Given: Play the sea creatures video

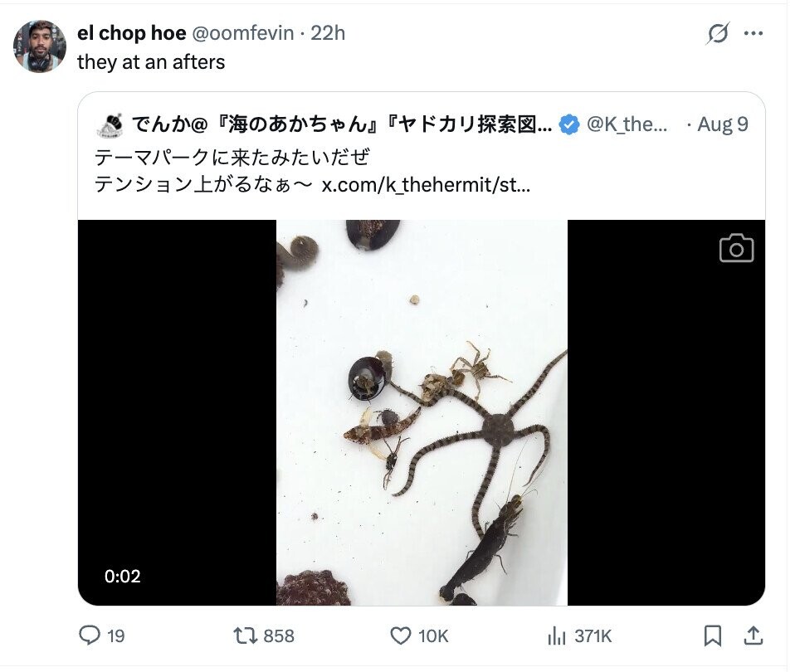Looking at the screenshot, I should point(422,412).
